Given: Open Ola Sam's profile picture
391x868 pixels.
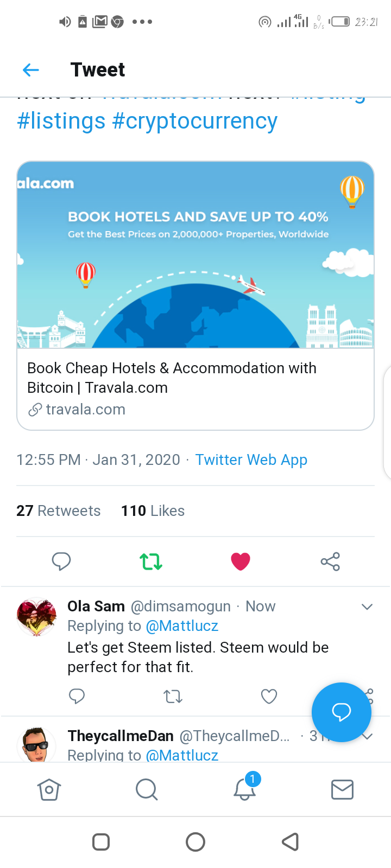Looking at the screenshot, I should point(36,617).
